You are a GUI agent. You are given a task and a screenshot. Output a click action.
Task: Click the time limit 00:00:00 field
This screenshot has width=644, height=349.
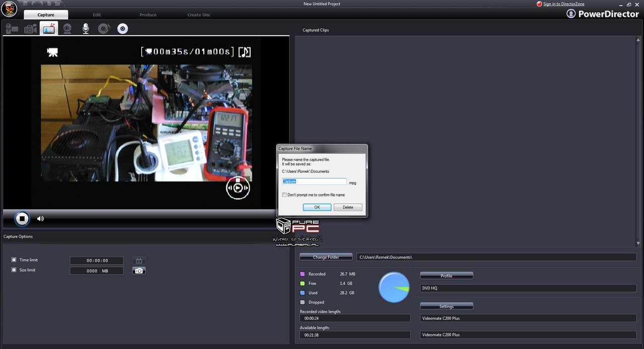(97, 260)
